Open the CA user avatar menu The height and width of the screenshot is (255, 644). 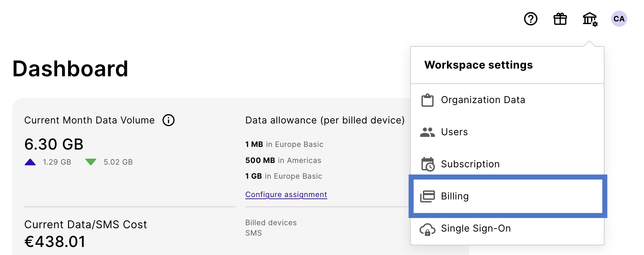[x=619, y=19]
